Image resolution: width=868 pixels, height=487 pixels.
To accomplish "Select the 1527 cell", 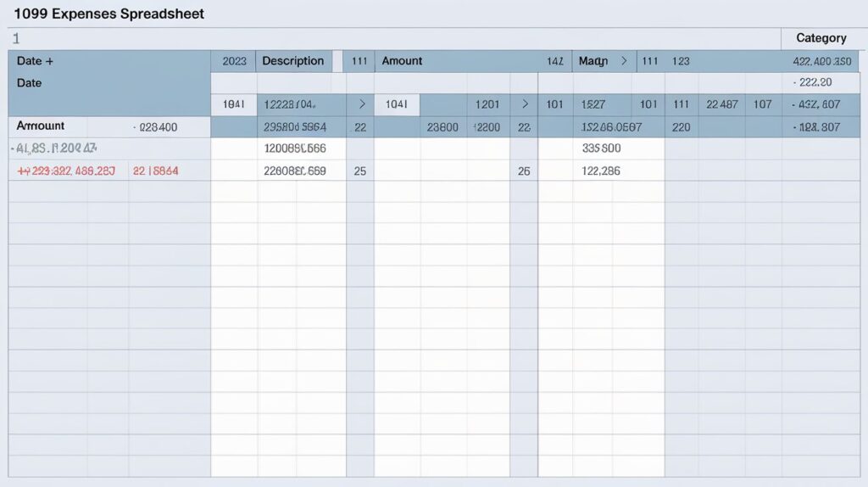I will [593, 104].
